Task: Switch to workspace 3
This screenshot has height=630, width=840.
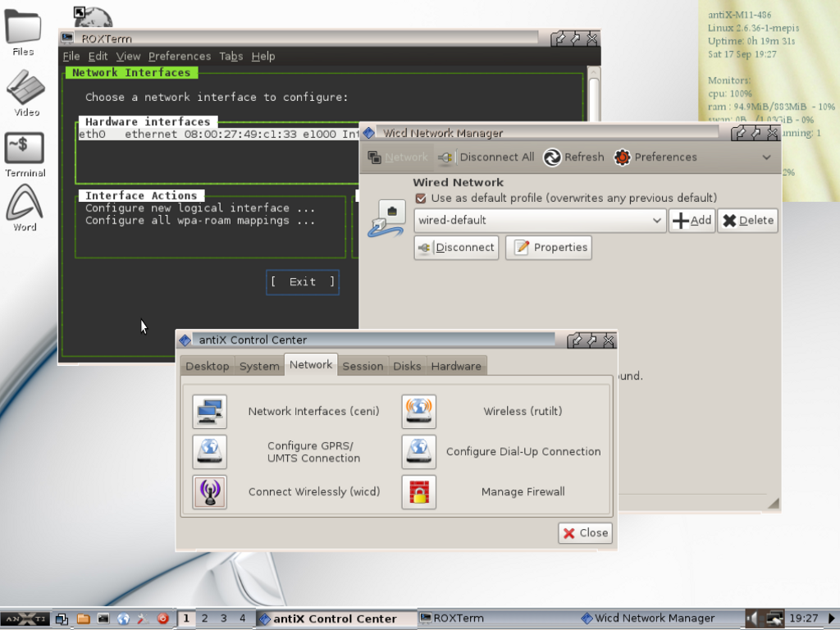Action: point(224,619)
